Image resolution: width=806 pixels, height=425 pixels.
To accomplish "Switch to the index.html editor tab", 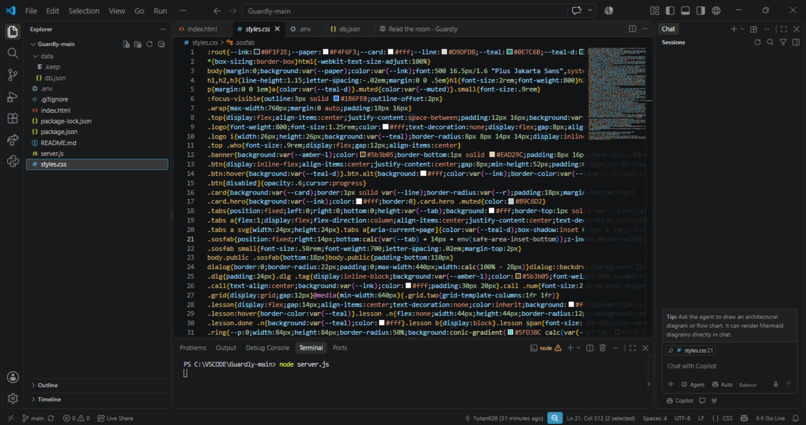I will pos(202,29).
